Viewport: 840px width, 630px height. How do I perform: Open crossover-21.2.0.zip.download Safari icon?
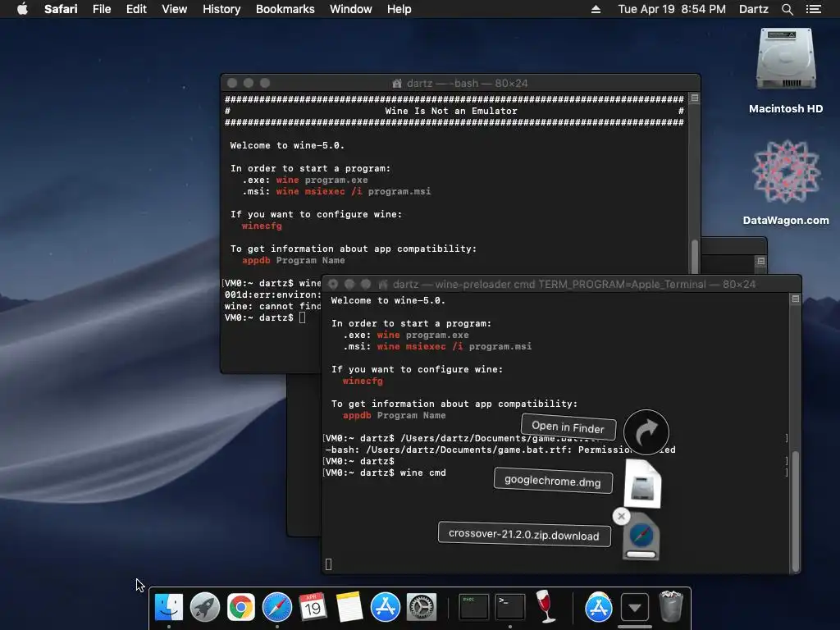click(x=641, y=536)
